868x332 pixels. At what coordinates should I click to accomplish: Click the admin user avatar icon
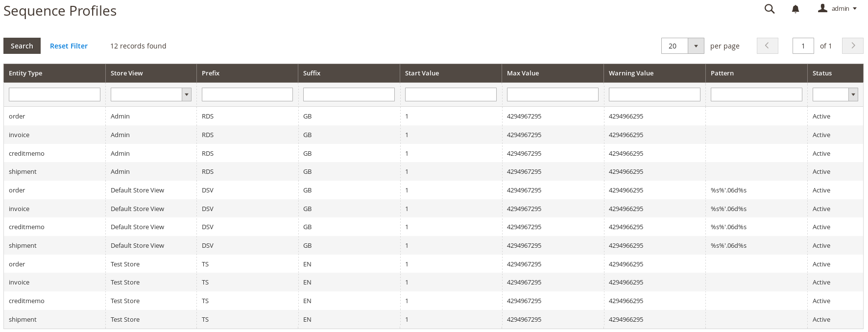coord(822,8)
